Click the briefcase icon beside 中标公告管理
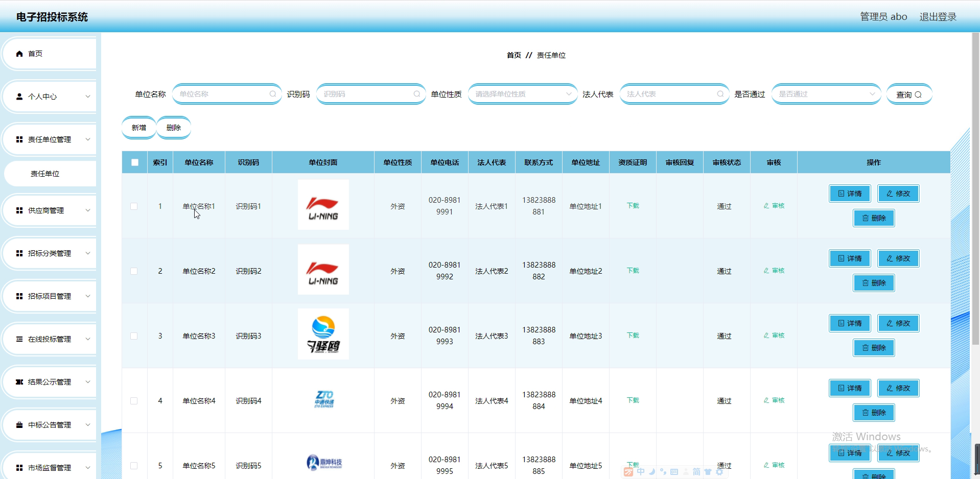 [x=19, y=425]
